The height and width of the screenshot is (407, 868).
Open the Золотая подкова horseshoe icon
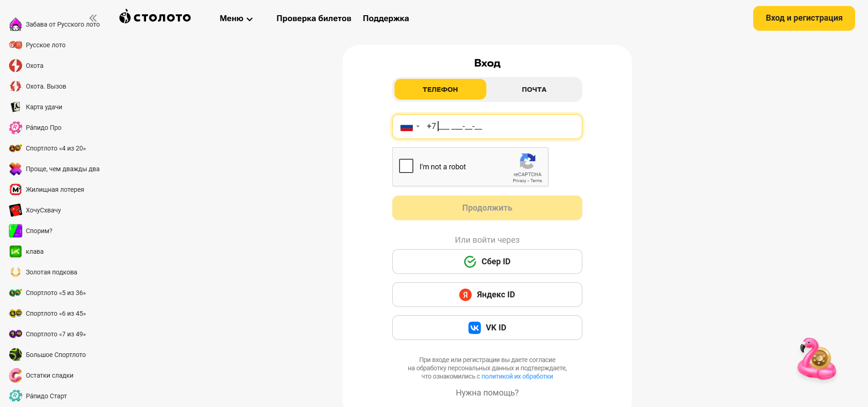click(x=16, y=272)
